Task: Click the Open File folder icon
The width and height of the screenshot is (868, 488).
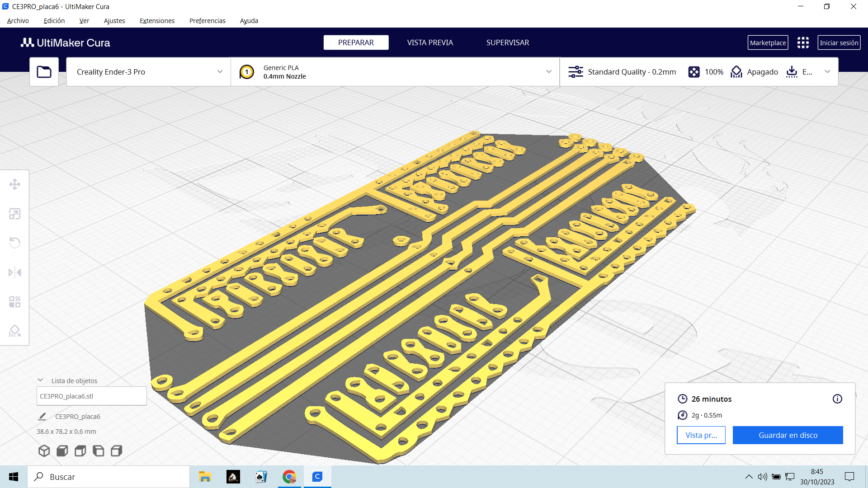Action: point(44,72)
